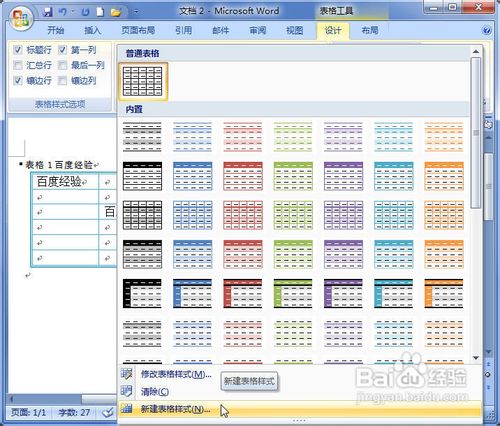
Task: Toggle 镶边行 banded rows checkbox
Action: 18,80
